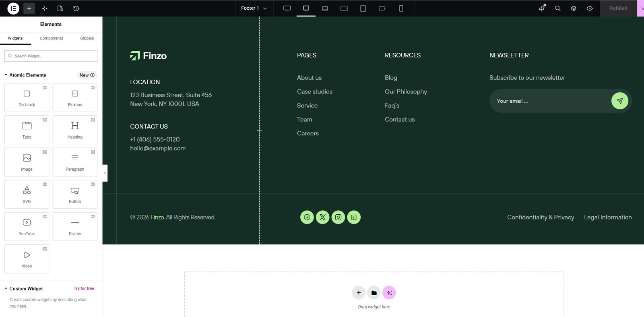Switch to tablet landscape mode
644x317 pixels.
(x=344, y=8)
